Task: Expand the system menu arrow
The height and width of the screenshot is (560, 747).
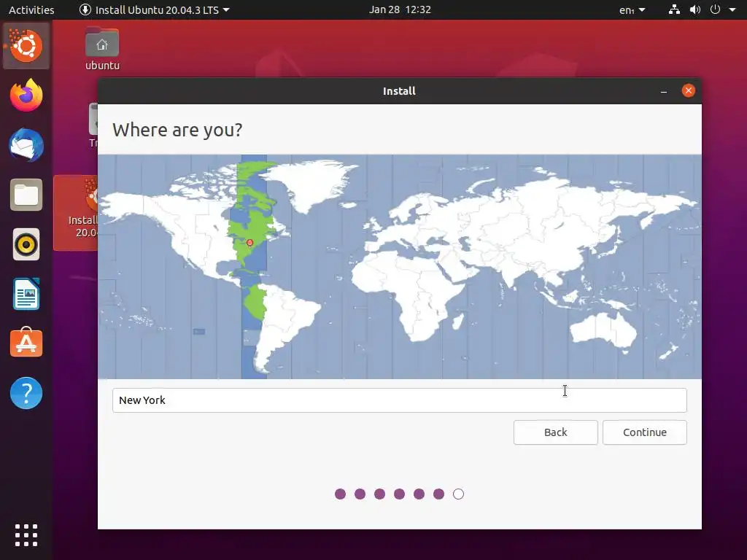Action: 732,9
